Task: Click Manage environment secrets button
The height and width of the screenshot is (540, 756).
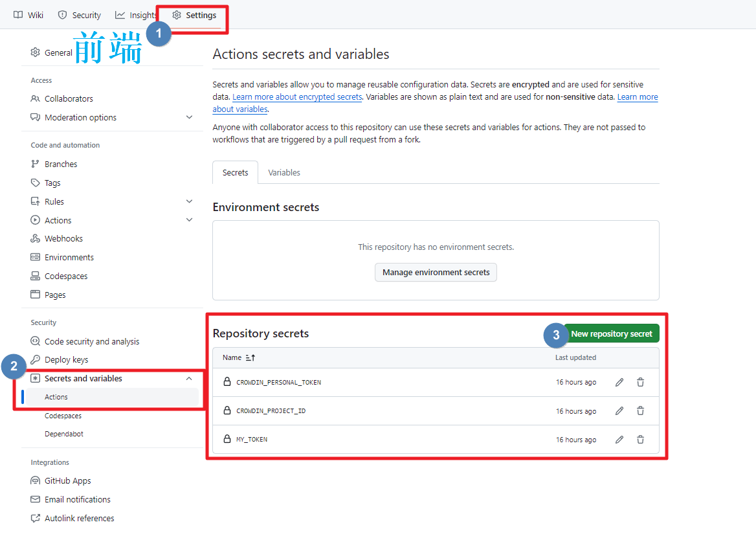Action: (x=436, y=273)
